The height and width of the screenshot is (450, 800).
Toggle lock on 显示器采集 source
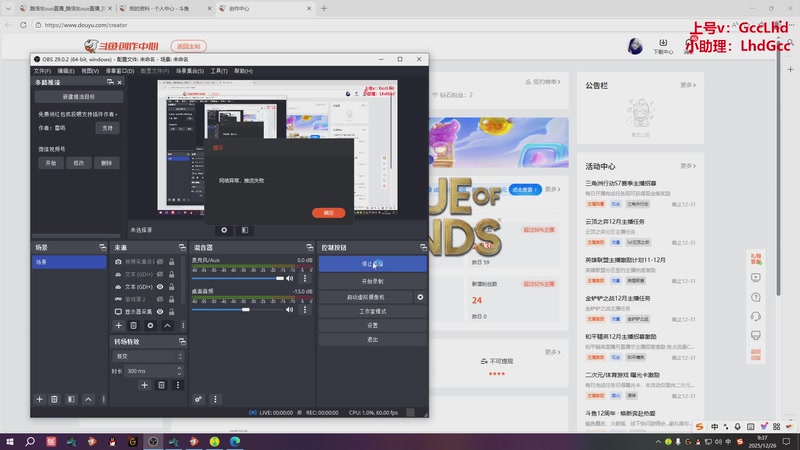(171, 312)
